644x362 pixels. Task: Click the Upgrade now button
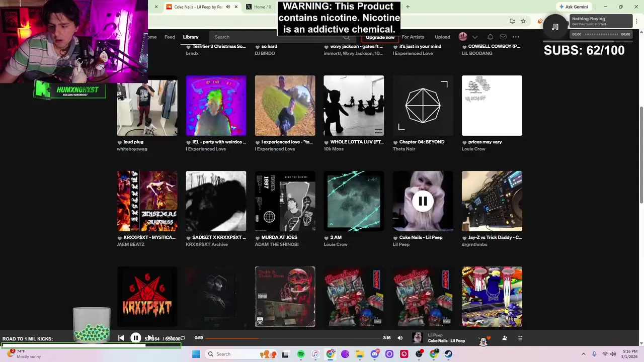(380, 37)
